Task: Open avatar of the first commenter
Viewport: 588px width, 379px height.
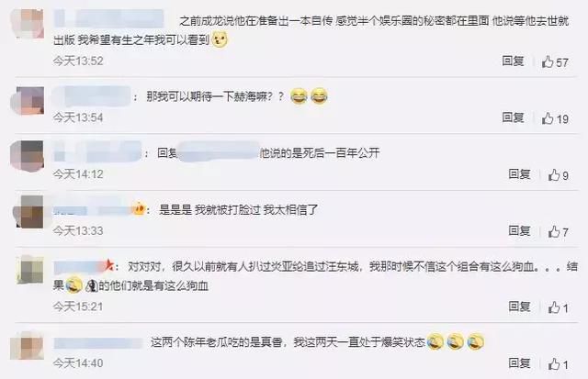Action: pos(27,24)
